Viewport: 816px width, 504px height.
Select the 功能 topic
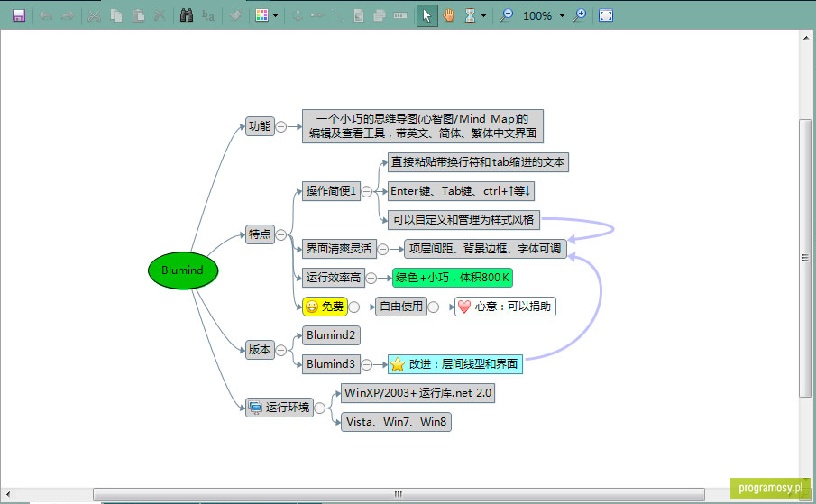pyautogui.click(x=260, y=126)
